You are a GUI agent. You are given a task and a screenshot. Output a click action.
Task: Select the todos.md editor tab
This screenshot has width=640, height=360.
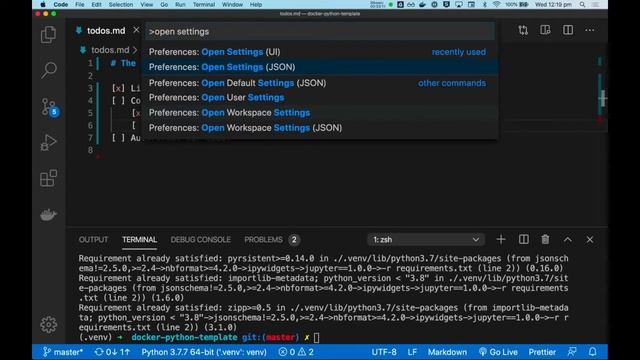click(x=106, y=31)
